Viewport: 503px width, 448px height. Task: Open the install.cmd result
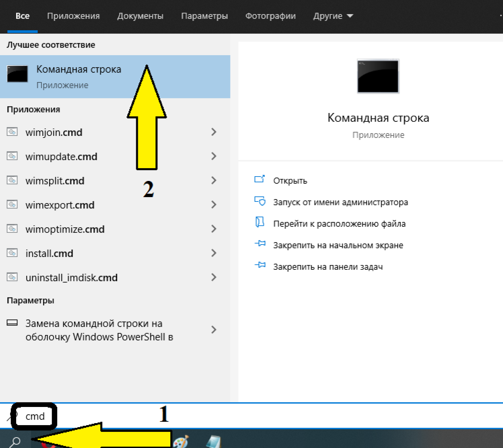115,253
